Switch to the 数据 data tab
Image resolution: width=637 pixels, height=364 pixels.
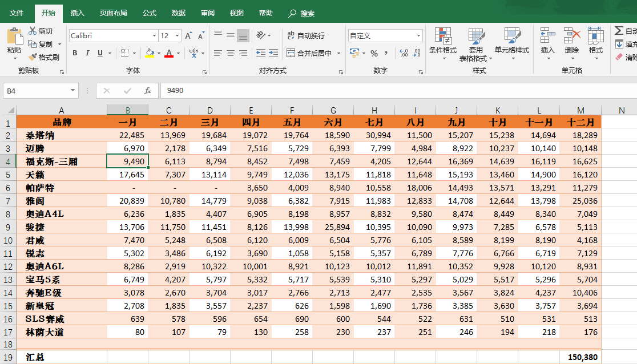click(x=178, y=13)
